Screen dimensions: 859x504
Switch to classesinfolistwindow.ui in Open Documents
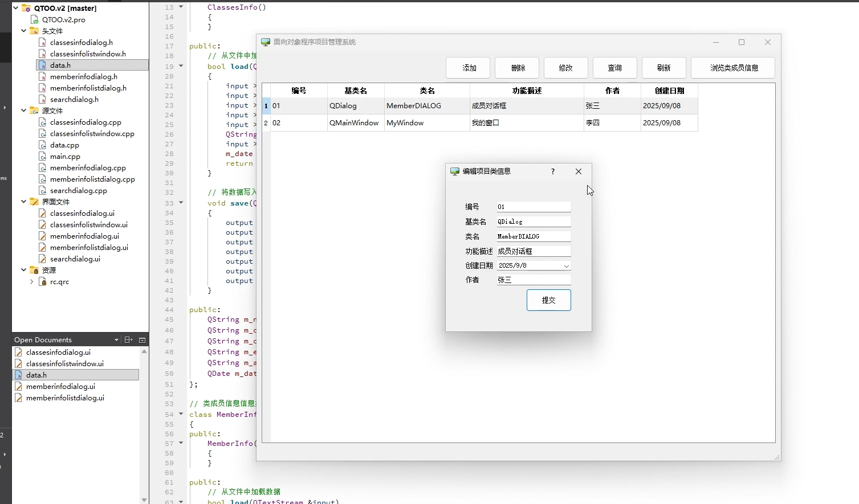point(65,363)
